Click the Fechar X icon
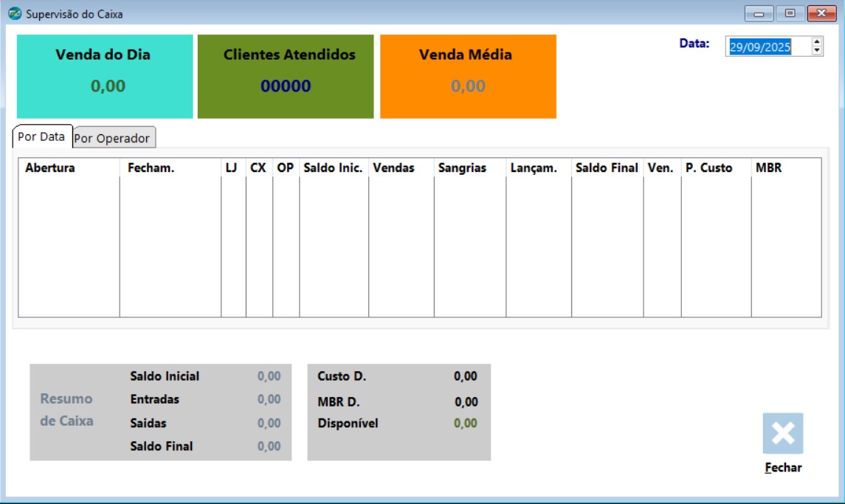 pyautogui.click(x=782, y=433)
